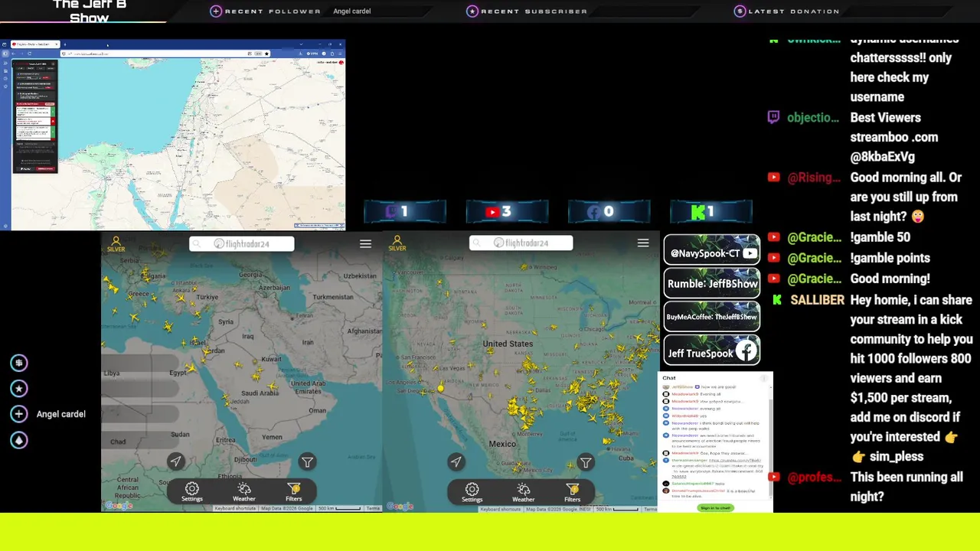Viewport: 980px width, 551px height.
Task: Select the open browser tab in the top-left window
Action: coord(35,44)
